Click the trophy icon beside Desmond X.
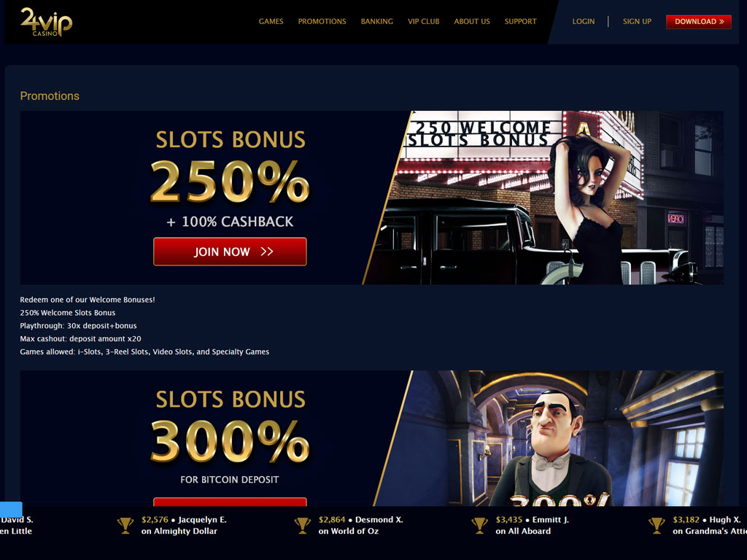The height and width of the screenshot is (560, 747). point(303,526)
